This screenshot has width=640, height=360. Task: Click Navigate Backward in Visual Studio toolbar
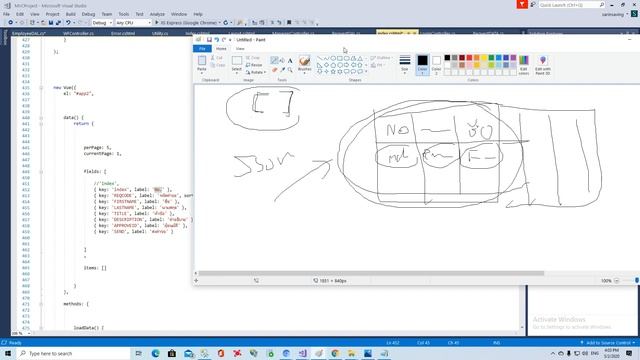pos(11,23)
